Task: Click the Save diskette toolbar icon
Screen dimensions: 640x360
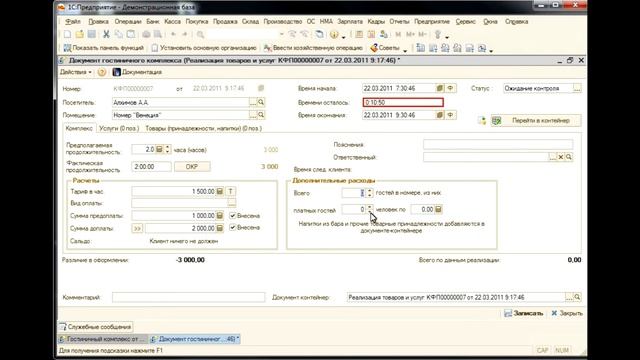Action: coord(92,35)
